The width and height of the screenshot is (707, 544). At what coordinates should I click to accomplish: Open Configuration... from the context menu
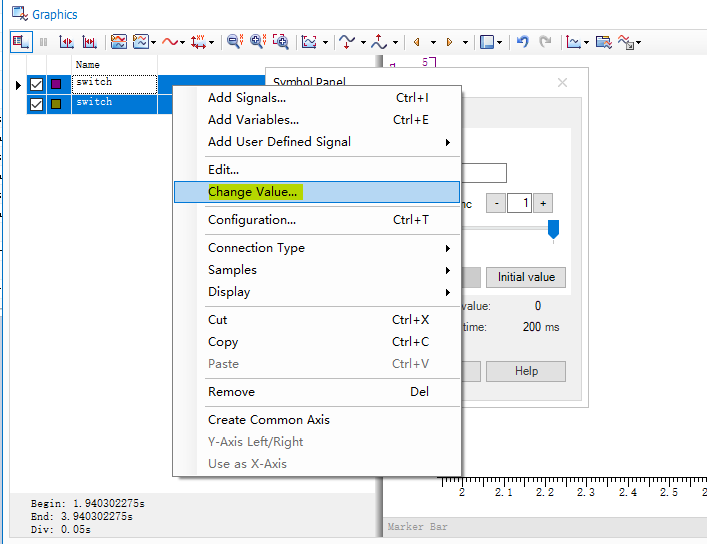coord(317,220)
